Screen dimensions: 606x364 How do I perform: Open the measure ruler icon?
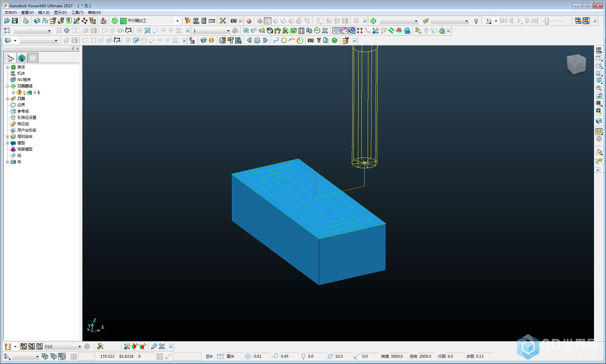point(212,21)
